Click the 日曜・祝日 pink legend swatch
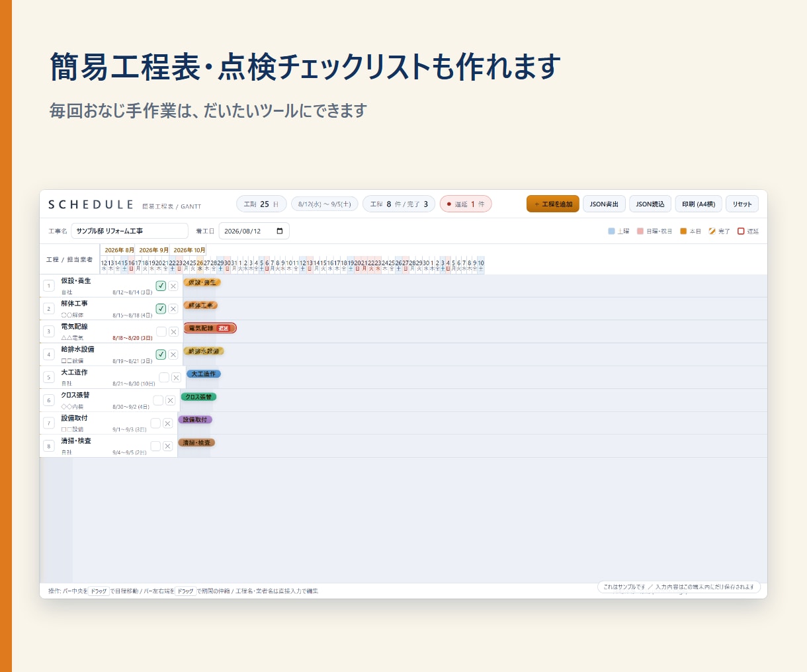This screenshot has height=672, width=807. pyautogui.click(x=640, y=231)
